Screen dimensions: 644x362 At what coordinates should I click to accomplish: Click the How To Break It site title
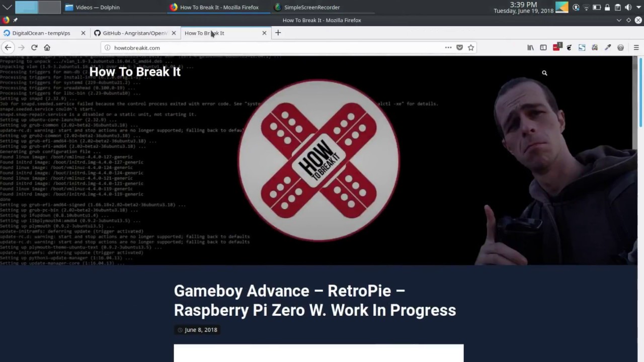pos(135,71)
